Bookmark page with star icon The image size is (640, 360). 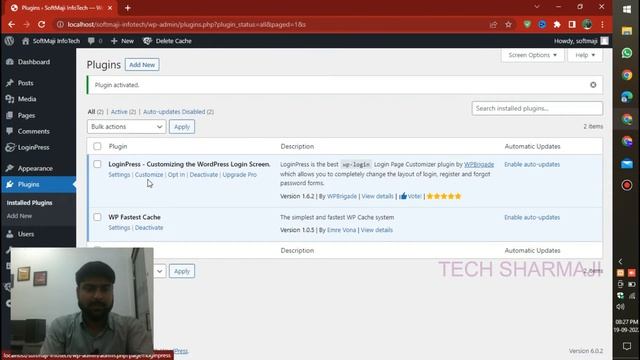pyautogui.click(x=508, y=24)
